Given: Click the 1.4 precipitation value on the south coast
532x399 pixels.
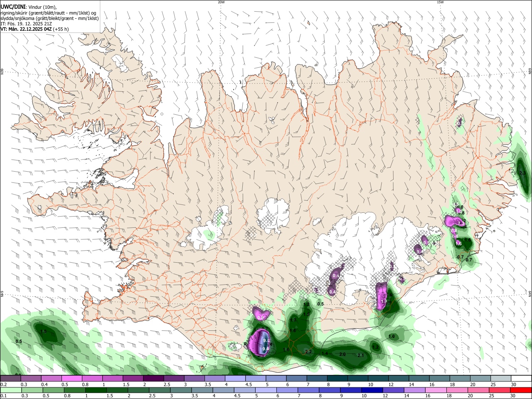Looking at the screenshot, I should 325,353.
